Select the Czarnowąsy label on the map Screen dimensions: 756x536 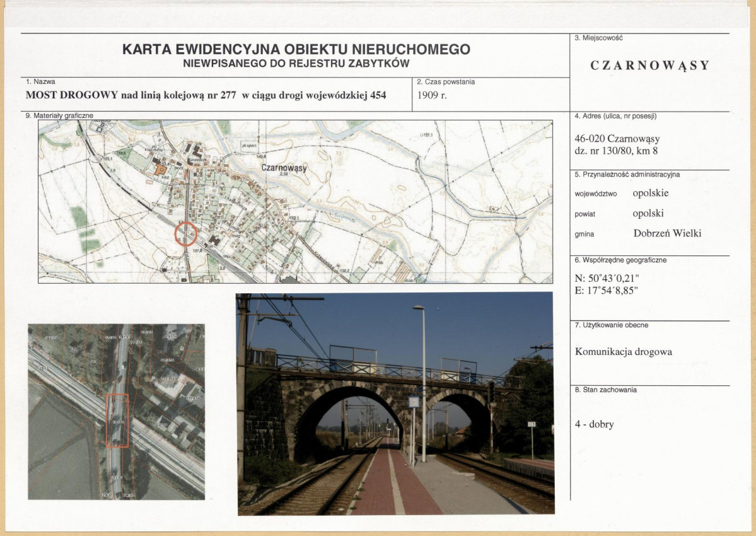(284, 168)
